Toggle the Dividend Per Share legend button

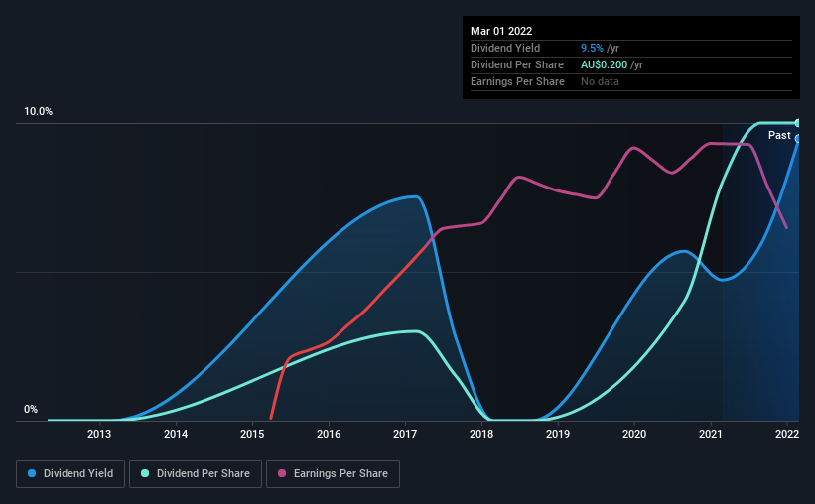[196, 474]
